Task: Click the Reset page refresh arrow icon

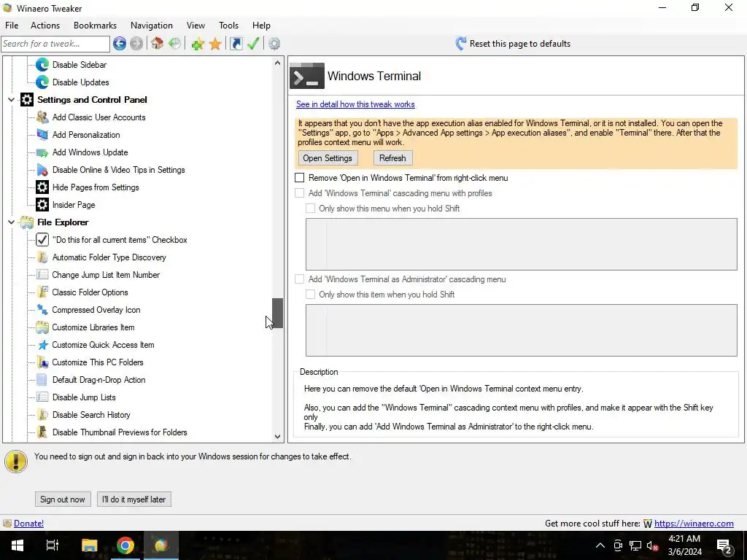Action: point(461,44)
